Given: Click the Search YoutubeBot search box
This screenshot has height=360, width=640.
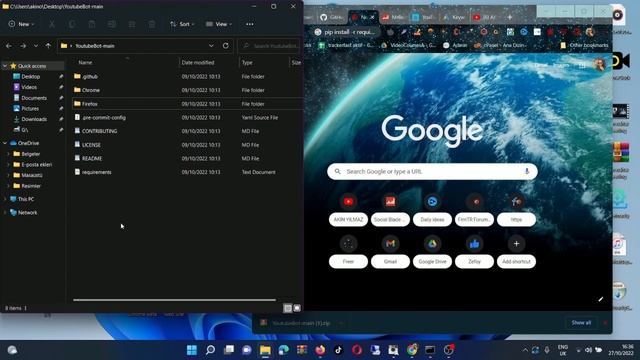Looking at the screenshot, I should tap(269, 46).
